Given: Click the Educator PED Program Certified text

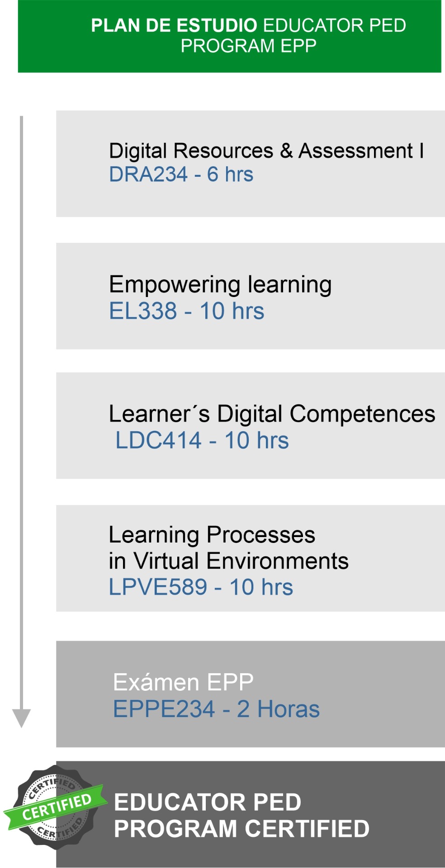Looking at the screenshot, I should tap(241, 816).
